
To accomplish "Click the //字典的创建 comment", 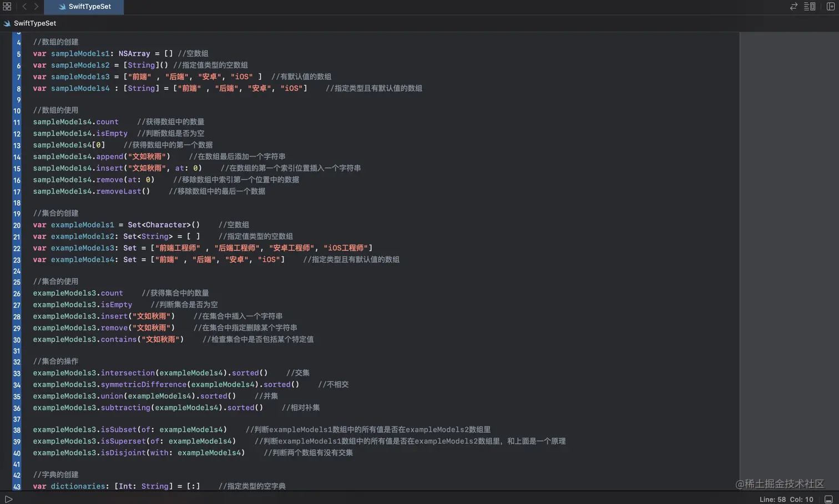I will [x=55, y=475].
